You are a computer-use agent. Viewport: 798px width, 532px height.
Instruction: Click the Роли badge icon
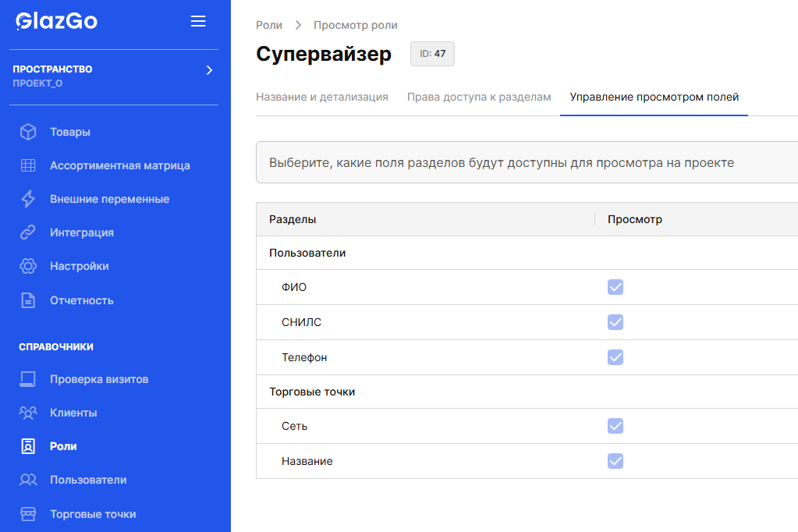(x=28, y=446)
